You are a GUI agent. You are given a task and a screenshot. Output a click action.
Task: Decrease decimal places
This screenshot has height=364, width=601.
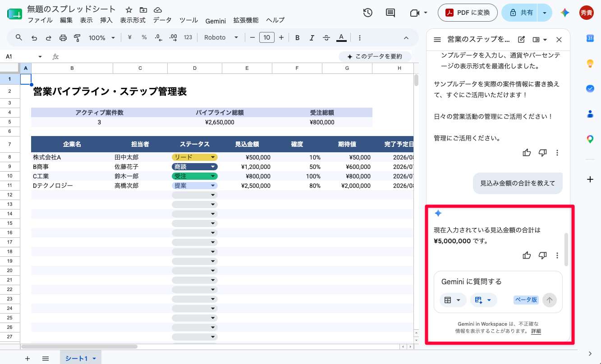pyautogui.click(x=158, y=38)
